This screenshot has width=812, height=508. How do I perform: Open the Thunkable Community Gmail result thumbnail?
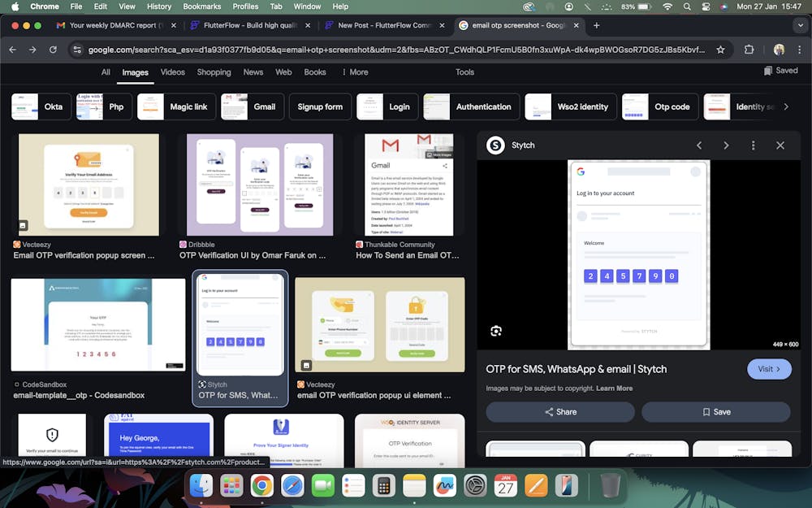point(409,185)
